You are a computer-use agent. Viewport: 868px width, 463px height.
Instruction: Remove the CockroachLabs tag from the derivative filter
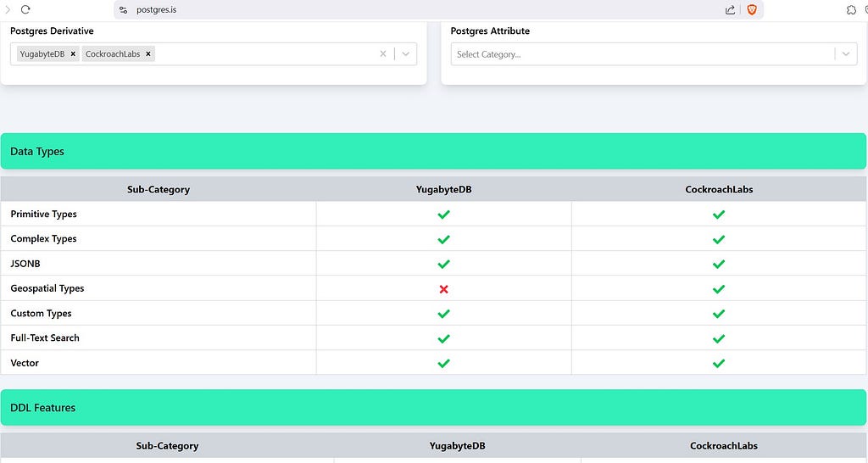click(x=147, y=53)
